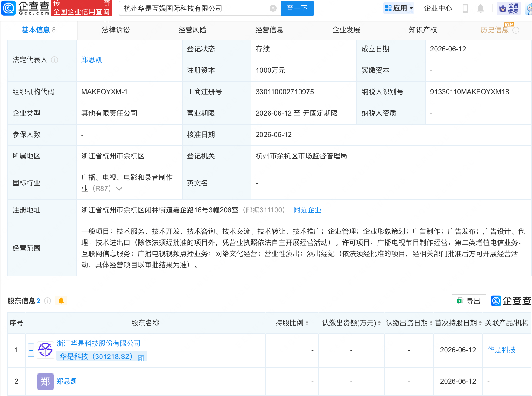The width and height of the screenshot is (532, 396).
Task: Click the 浙江华是科技 company logo thumbnail
Action: (46, 350)
